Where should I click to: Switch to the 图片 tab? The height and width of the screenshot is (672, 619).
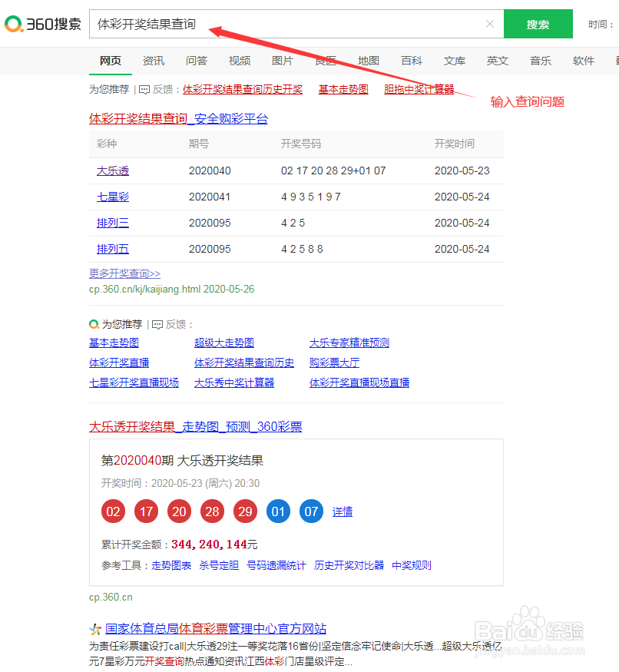[283, 61]
